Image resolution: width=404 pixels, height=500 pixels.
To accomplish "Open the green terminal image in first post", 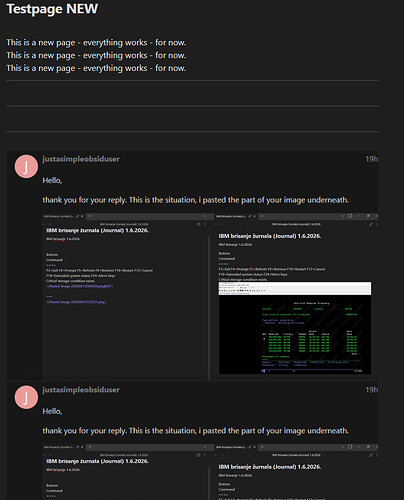I will tap(295, 328).
